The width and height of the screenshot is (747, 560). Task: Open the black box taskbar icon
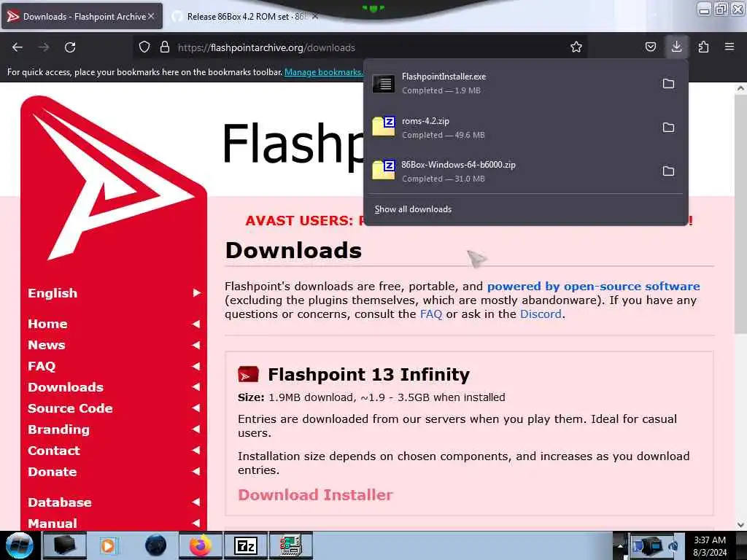pos(64,545)
